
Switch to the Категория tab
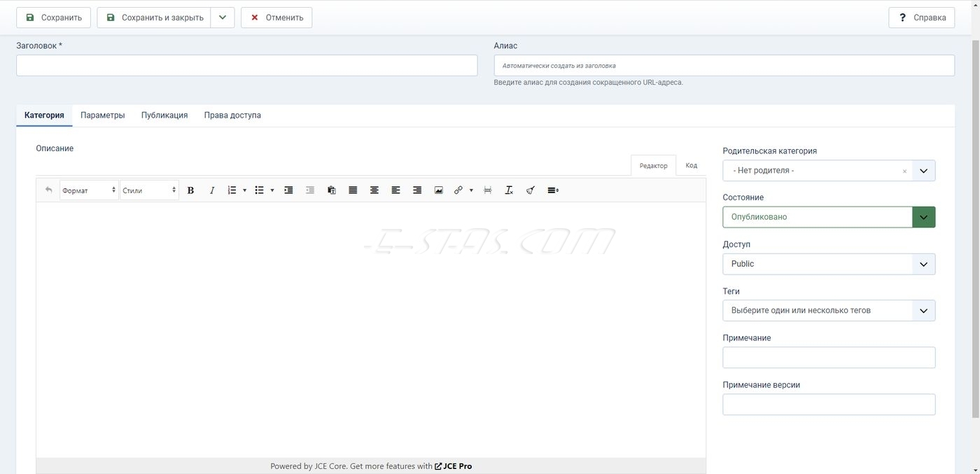click(x=44, y=115)
